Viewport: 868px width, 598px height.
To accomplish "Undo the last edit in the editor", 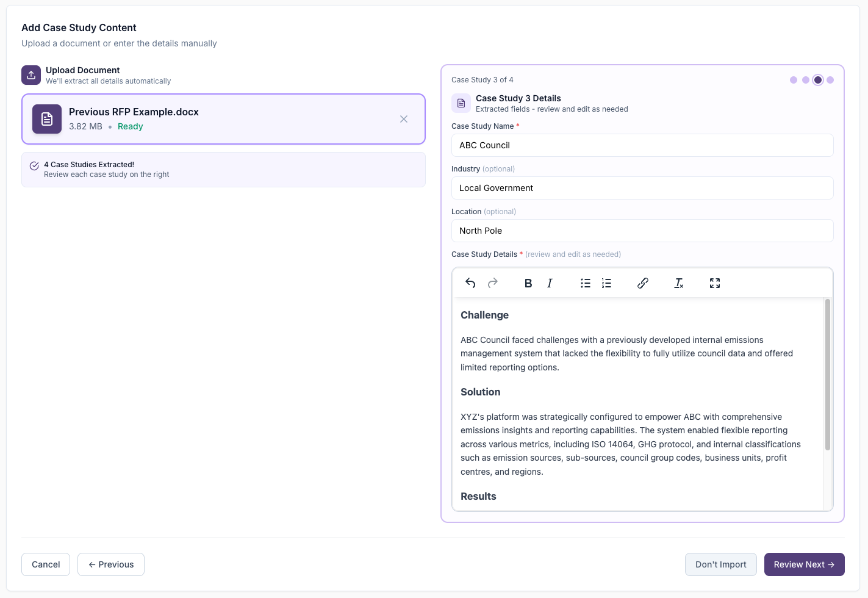I will click(x=470, y=283).
